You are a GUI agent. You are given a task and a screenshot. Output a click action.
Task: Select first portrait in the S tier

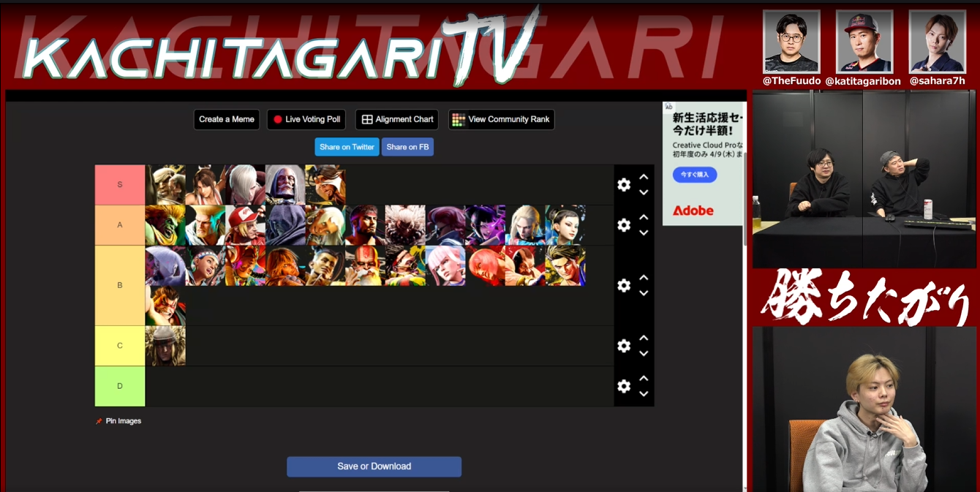165,185
